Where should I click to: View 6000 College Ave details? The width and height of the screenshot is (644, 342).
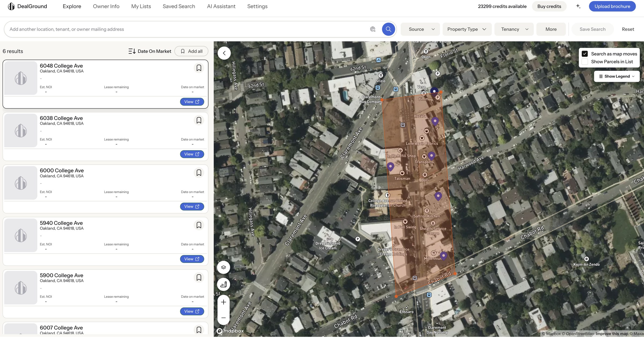pyautogui.click(x=192, y=207)
